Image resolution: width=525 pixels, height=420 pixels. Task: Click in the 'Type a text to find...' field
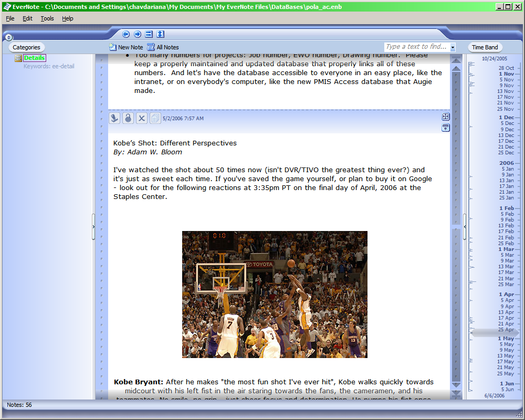tap(416, 47)
